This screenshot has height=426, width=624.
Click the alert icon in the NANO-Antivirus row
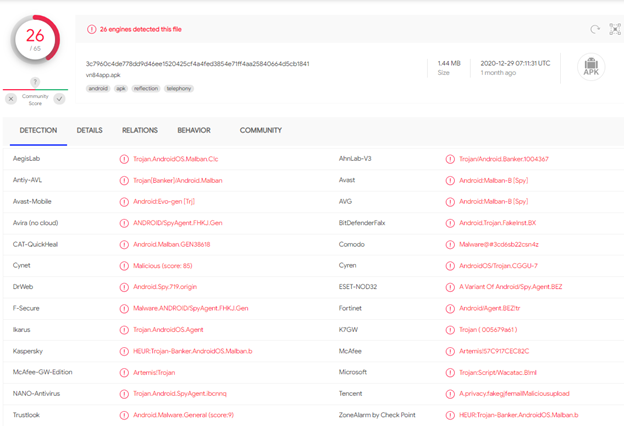[124, 394]
